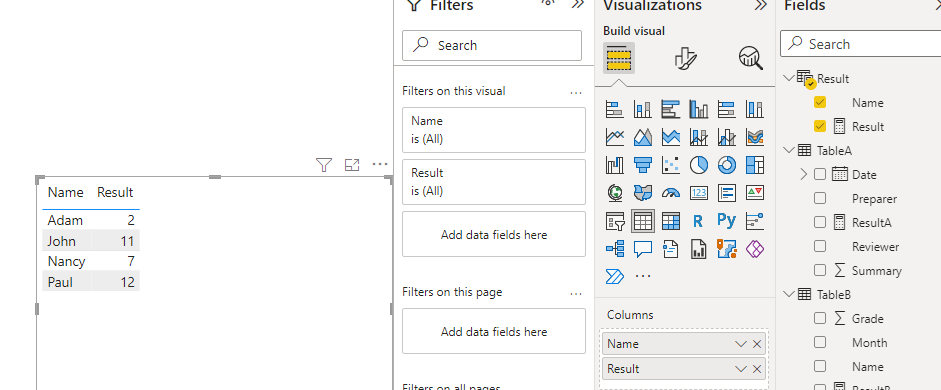Open dropdown for Name in Columns well
The image size is (941, 390).
tap(741, 344)
